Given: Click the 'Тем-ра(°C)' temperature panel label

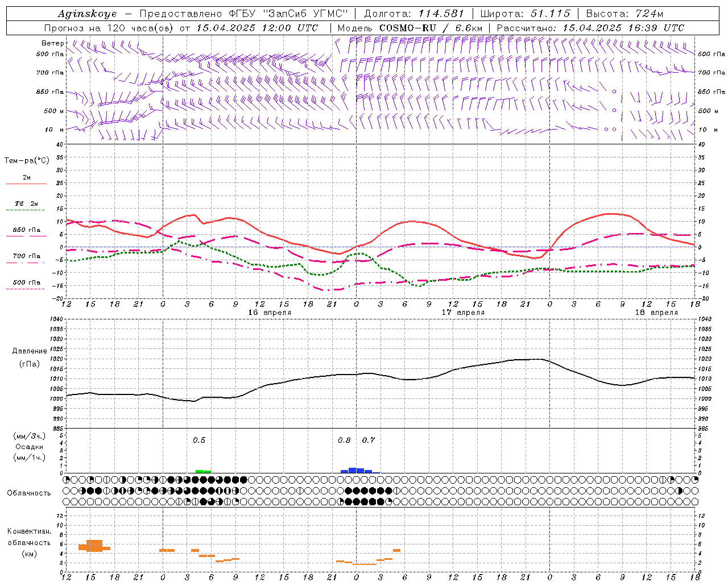Looking at the screenshot, I should tap(27, 161).
